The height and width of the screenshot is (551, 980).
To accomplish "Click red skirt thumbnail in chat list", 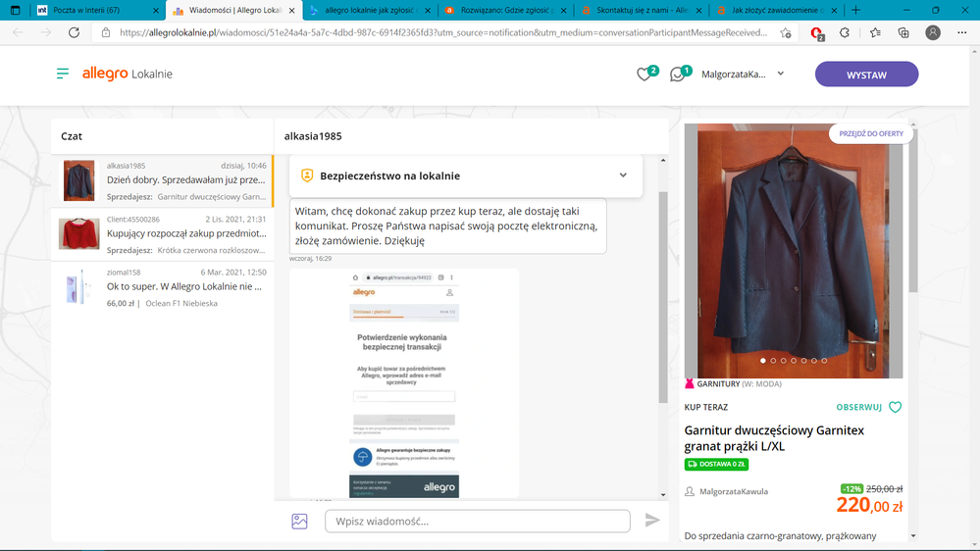I will tap(78, 233).
